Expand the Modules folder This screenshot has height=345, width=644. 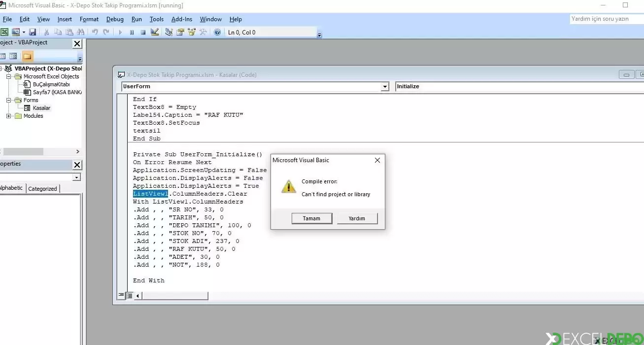click(x=8, y=116)
